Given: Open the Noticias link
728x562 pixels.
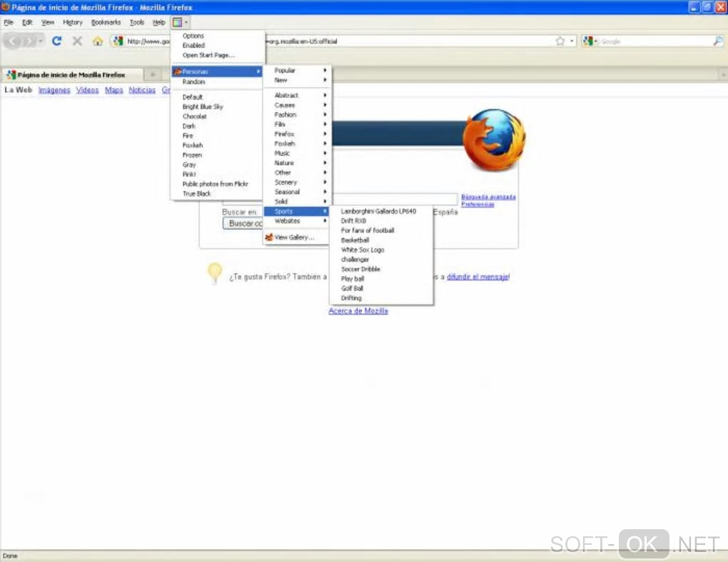Looking at the screenshot, I should point(142,90).
